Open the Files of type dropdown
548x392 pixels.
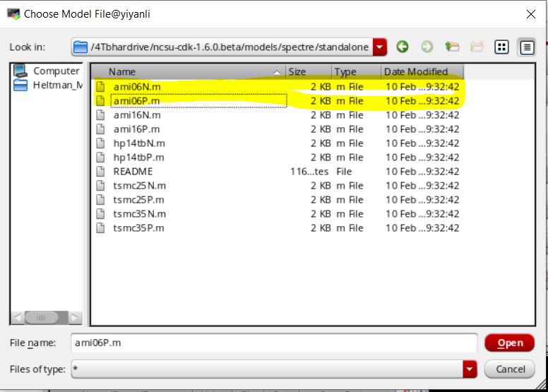click(470, 369)
